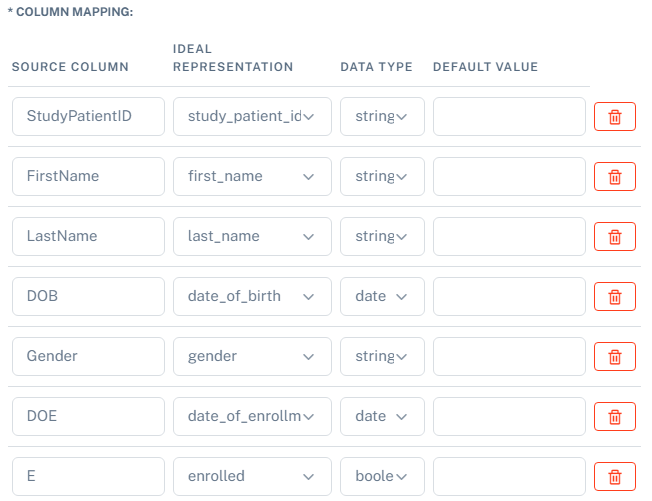Delete the DOB mapping row
Image resolution: width=652 pixels, height=501 pixels.
pos(615,296)
